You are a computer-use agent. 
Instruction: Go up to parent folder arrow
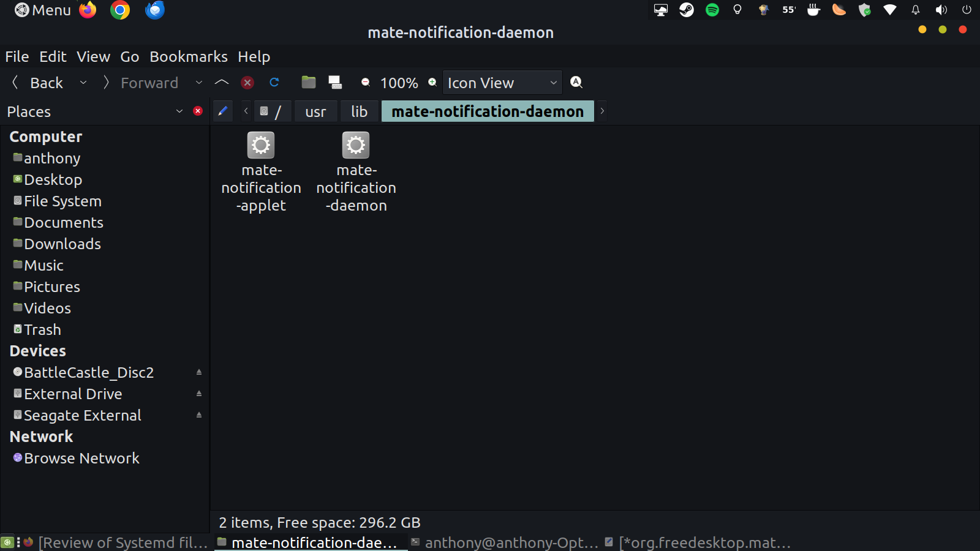click(222, 83)
